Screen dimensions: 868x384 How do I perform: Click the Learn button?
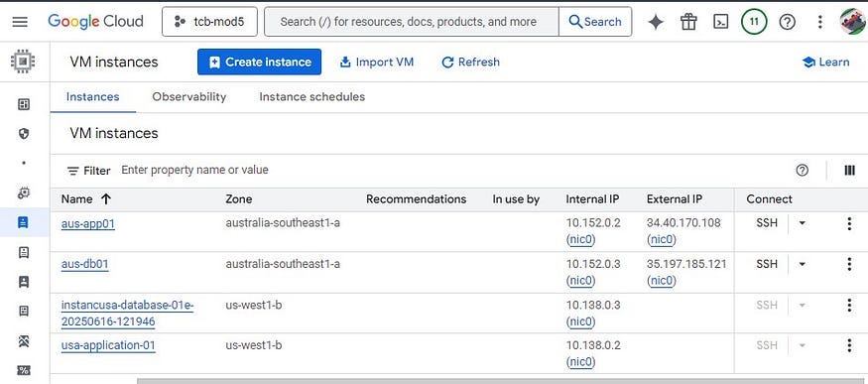825,62
